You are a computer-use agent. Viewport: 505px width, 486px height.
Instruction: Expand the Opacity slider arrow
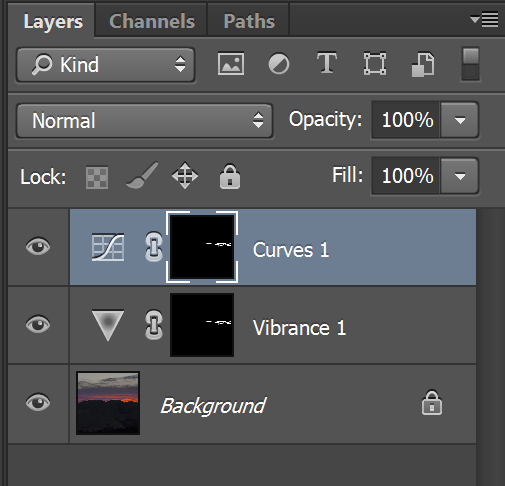pyautogui.click(x=460, y=120)
